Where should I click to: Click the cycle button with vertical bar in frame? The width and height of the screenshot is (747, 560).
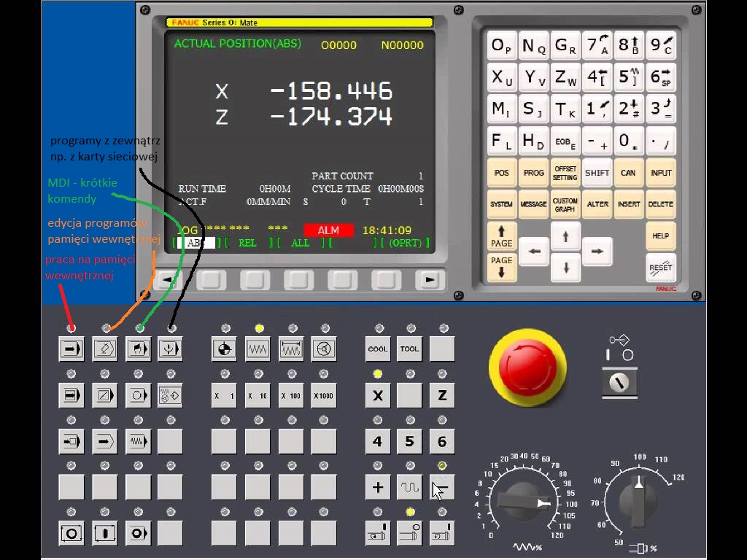105,533
